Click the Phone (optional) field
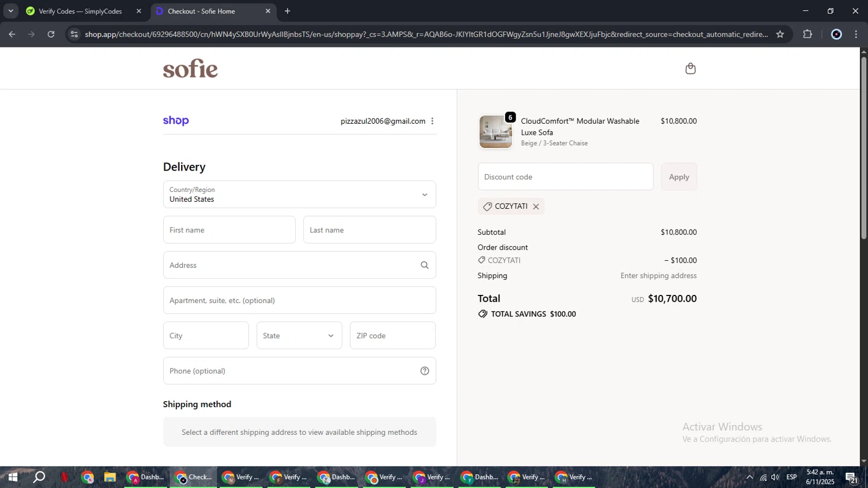868x488 pixels. [299, 371]
